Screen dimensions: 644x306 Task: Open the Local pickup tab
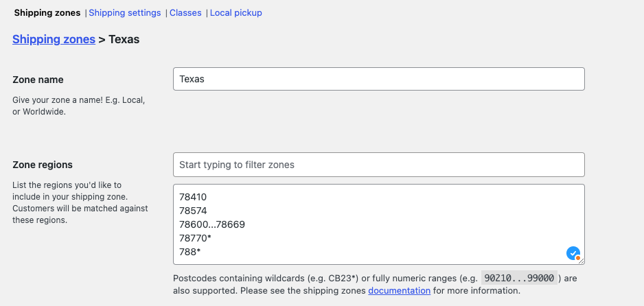pos(235,13)
